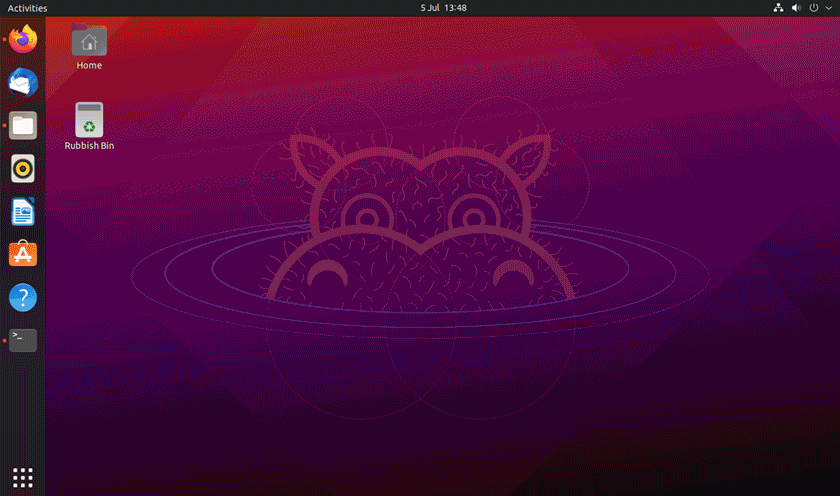
Task: Open Ubuntu Software store
Action: click(23, 254)
